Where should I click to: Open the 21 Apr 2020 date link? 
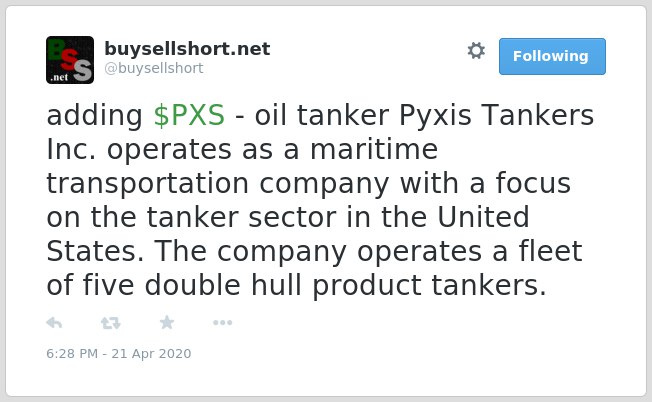(151, 353)
